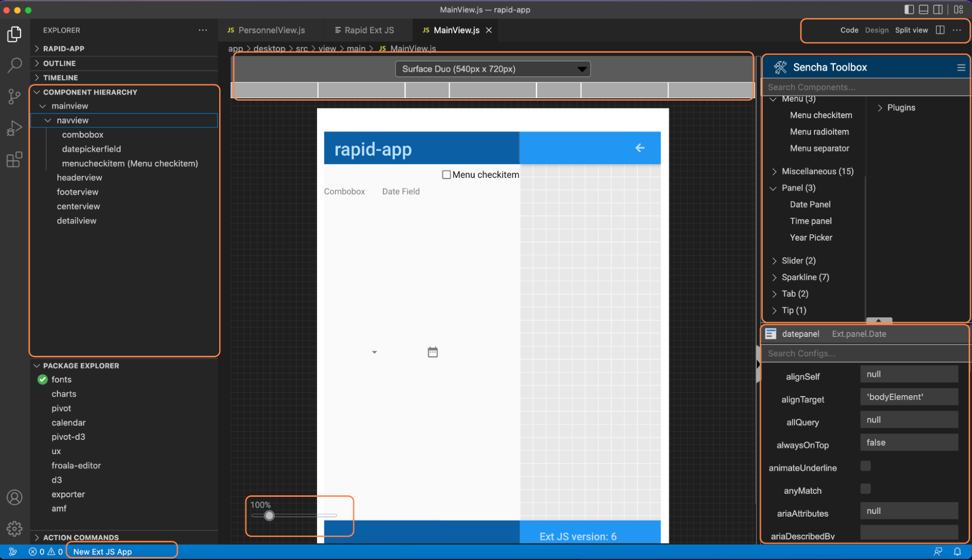Switch to Design view
972x560 pixels.
[x=877, y=30]
